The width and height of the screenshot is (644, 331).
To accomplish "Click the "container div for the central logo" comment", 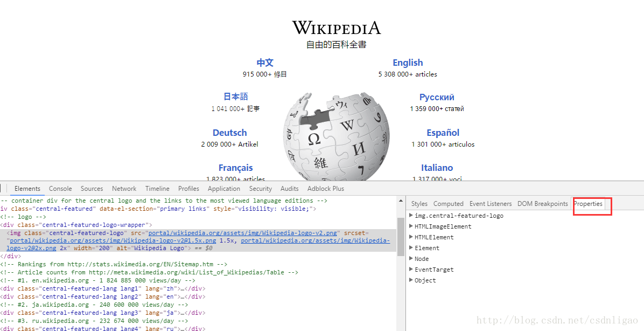I will 164,201.
